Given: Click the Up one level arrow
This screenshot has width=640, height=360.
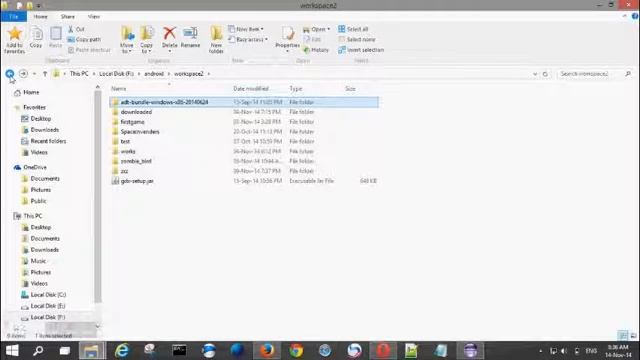Looking at the screenshot, I should point(45,74).
